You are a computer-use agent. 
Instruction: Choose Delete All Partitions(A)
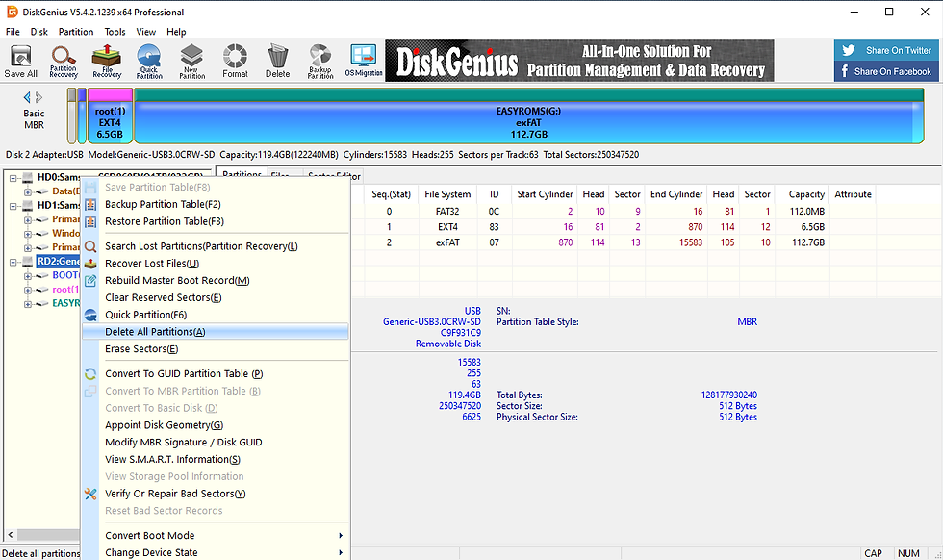(215, 332)
